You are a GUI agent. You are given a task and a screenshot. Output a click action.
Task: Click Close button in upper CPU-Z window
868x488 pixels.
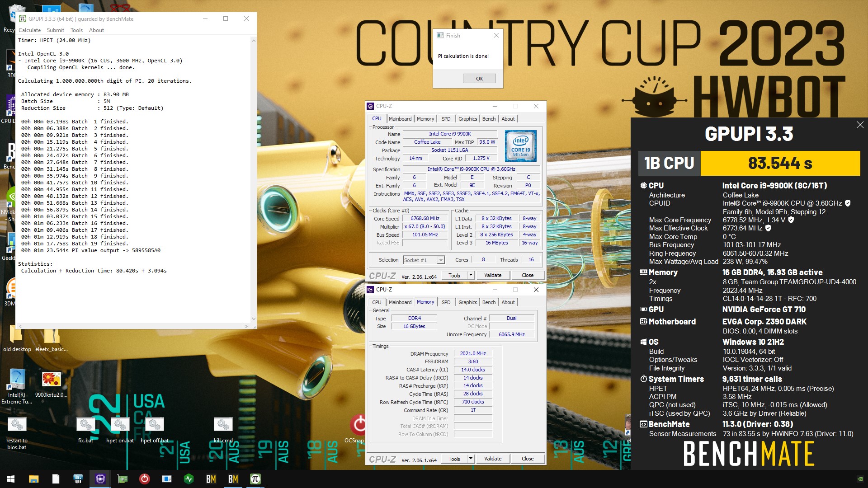point(528,275)
